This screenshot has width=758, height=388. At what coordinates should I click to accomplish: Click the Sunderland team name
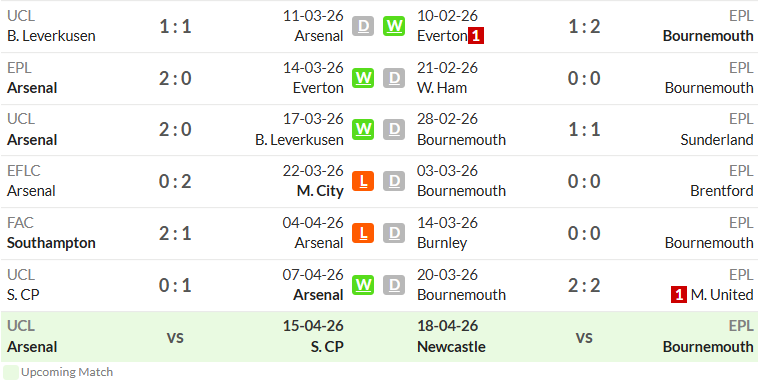coord(717,140)
